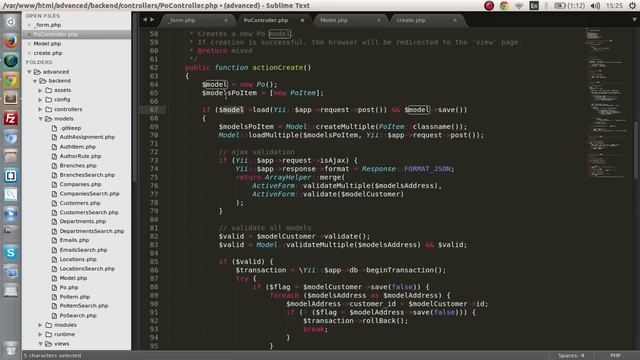Open Skype from the dock
The height and width of the screenshot is (360, 640).
click(x=11, y=253)
